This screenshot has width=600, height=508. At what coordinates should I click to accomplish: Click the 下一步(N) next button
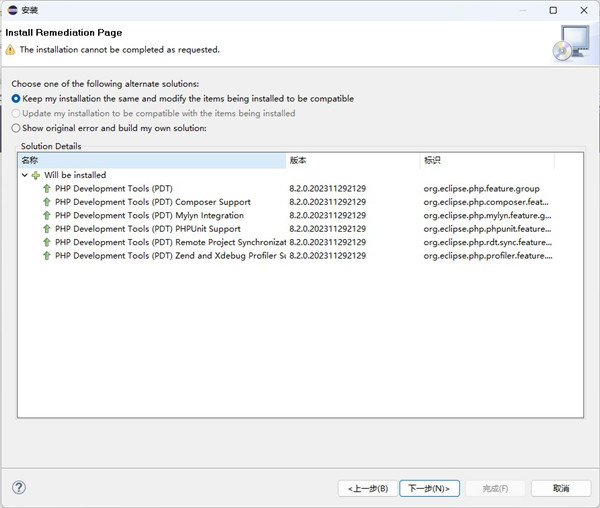tap(430, 488)
